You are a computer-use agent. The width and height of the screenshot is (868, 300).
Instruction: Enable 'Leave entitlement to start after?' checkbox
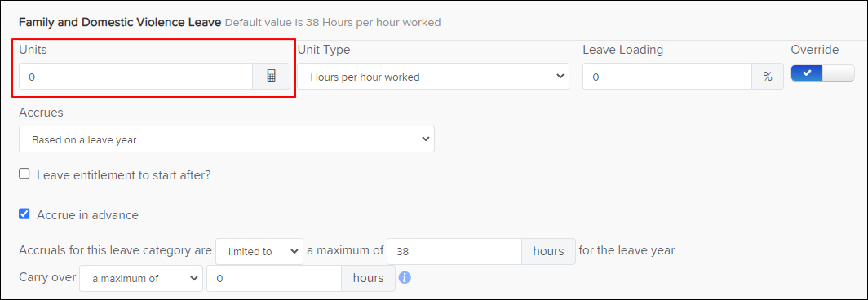coord(24,174)
